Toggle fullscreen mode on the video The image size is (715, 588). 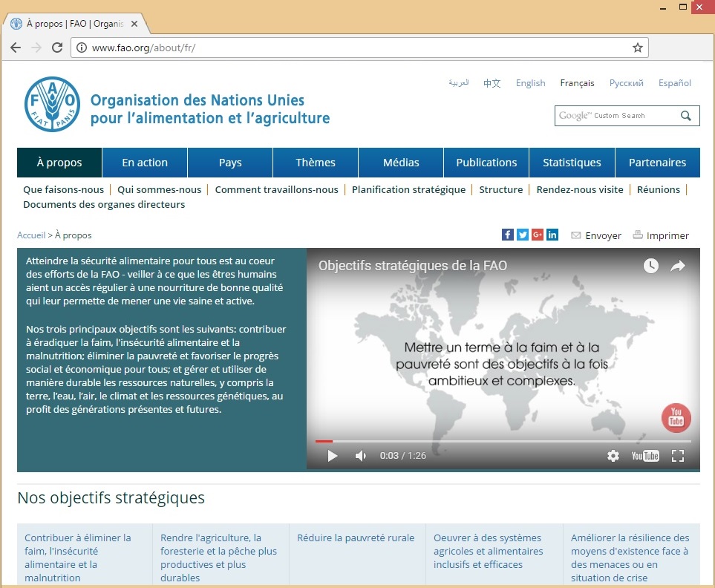pos(678,456)
